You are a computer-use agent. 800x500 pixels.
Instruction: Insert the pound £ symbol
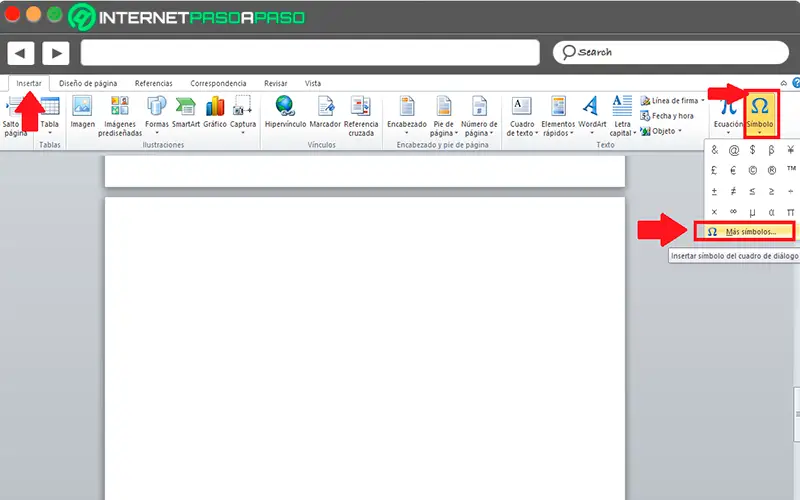pyautogui.click(x=714, y=170)
